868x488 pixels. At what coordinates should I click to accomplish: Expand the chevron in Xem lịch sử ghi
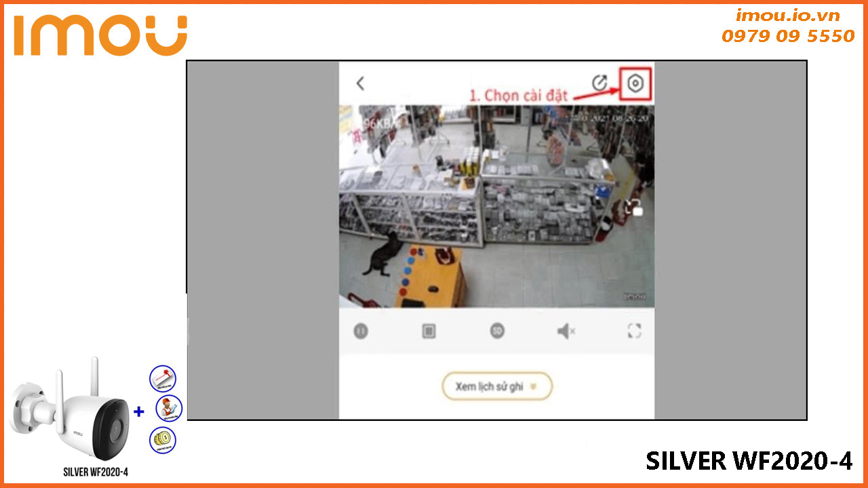click(x=533, y=387)
